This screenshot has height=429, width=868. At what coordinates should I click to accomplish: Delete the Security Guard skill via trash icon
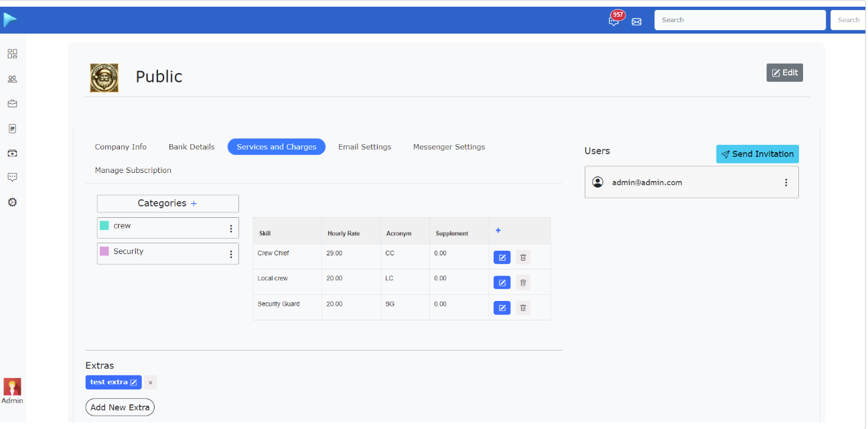522,307
